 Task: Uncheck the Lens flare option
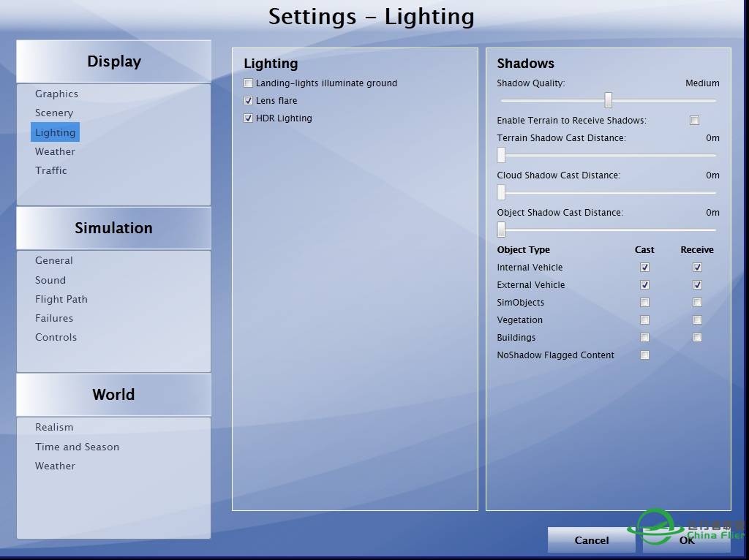(249, 101)
